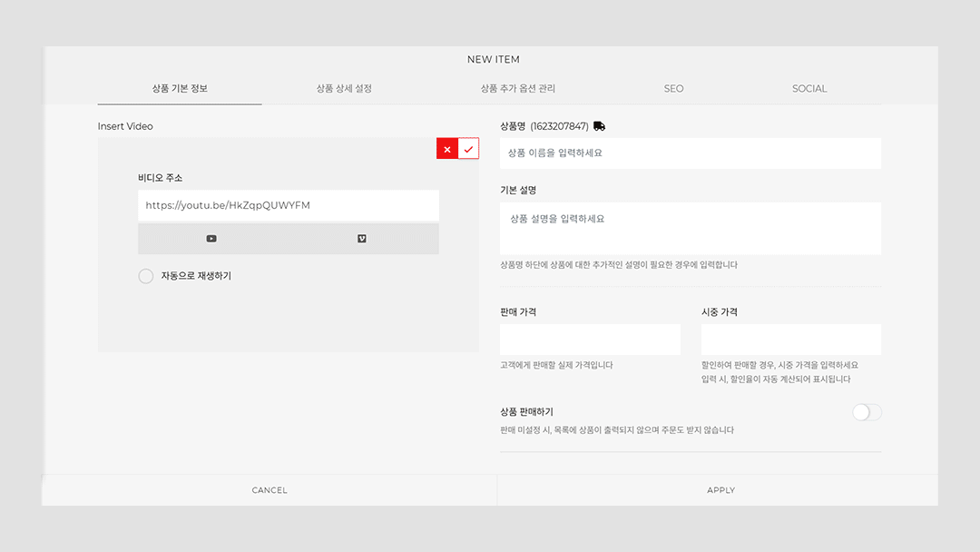
Task: Focus the 상품명 product name field
Action: pos(690,153)
